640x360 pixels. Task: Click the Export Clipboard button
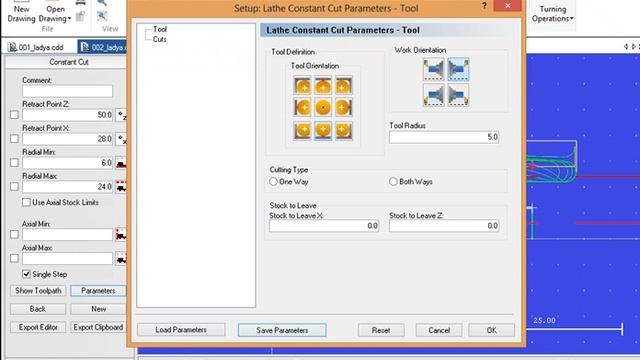(98, 327)
